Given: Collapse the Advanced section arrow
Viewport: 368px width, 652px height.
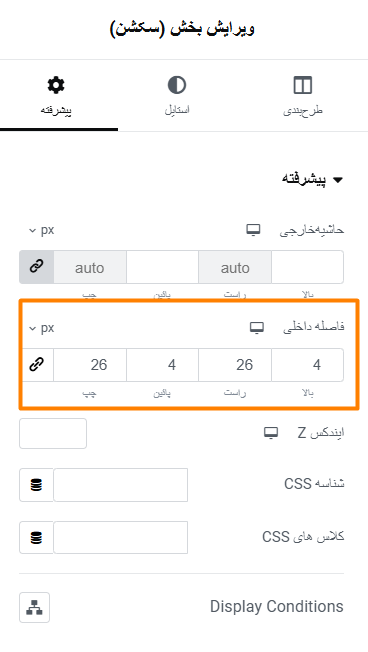Looking at the screenshot, I should (x=338, y=180).
